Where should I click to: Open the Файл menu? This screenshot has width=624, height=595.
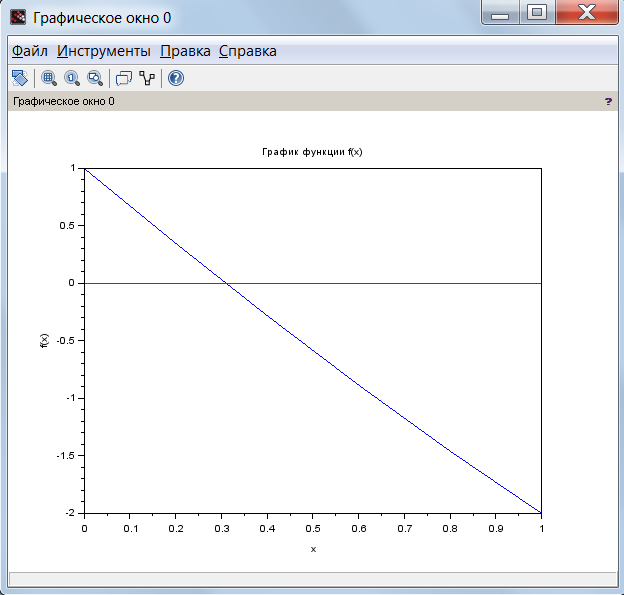[30, 51]
